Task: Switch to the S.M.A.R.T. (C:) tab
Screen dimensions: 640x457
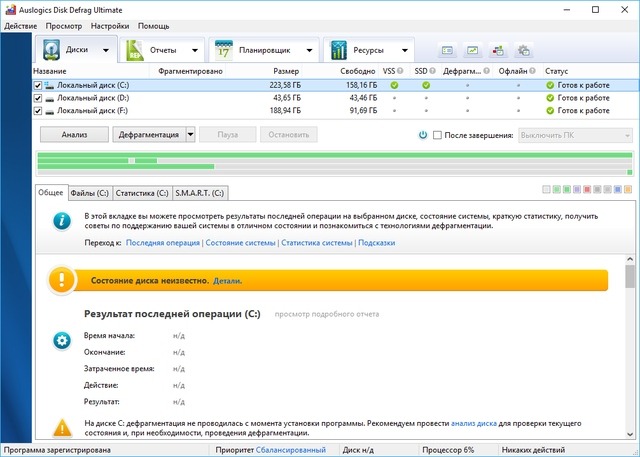Action: click(200, 192)
